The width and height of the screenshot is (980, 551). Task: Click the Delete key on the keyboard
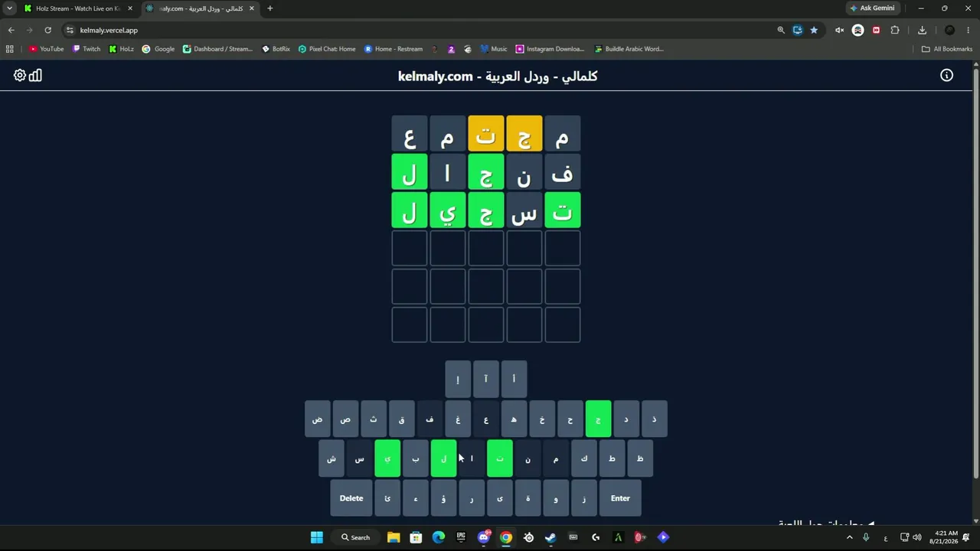pos(351,498)
